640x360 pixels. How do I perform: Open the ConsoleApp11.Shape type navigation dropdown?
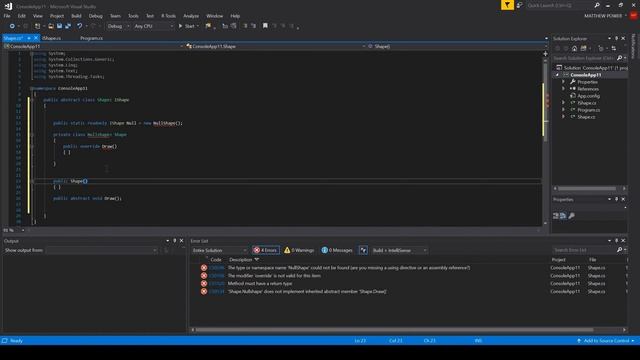276,47
